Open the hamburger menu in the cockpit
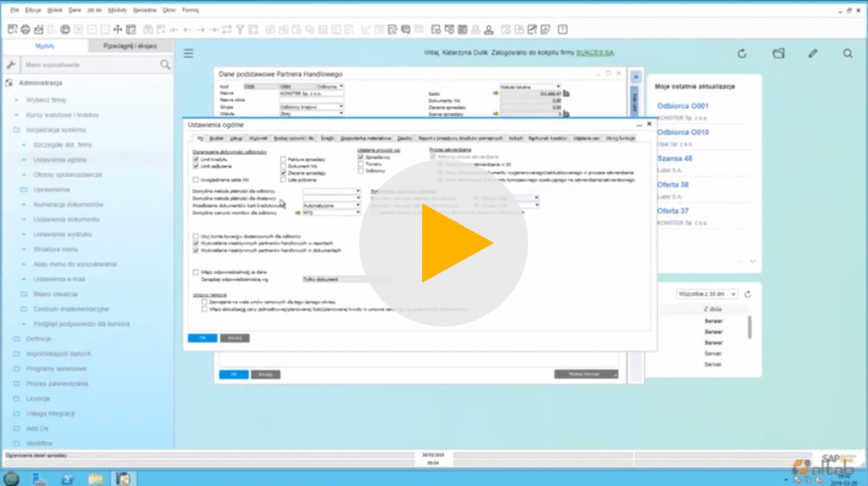 [x=189, y=53]
